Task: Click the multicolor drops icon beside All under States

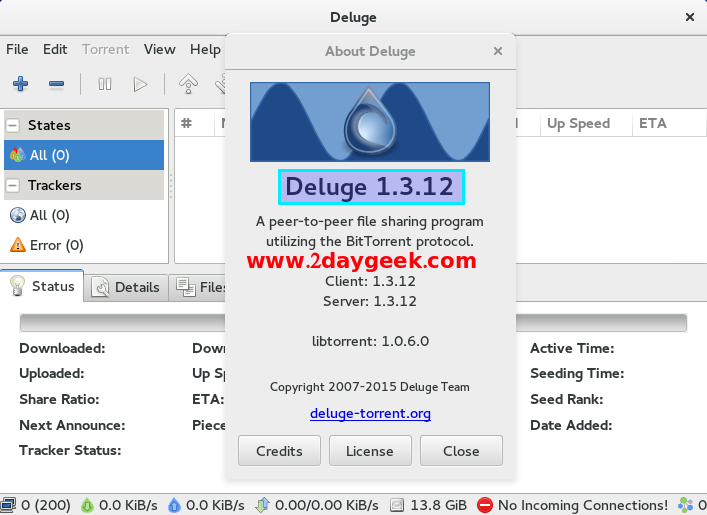Action: point(18,155)
